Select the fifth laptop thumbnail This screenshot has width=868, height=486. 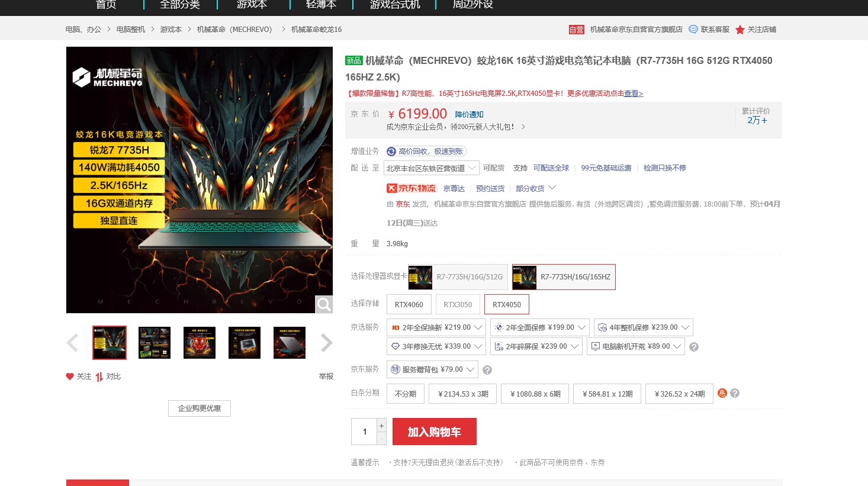coord(290,343)
